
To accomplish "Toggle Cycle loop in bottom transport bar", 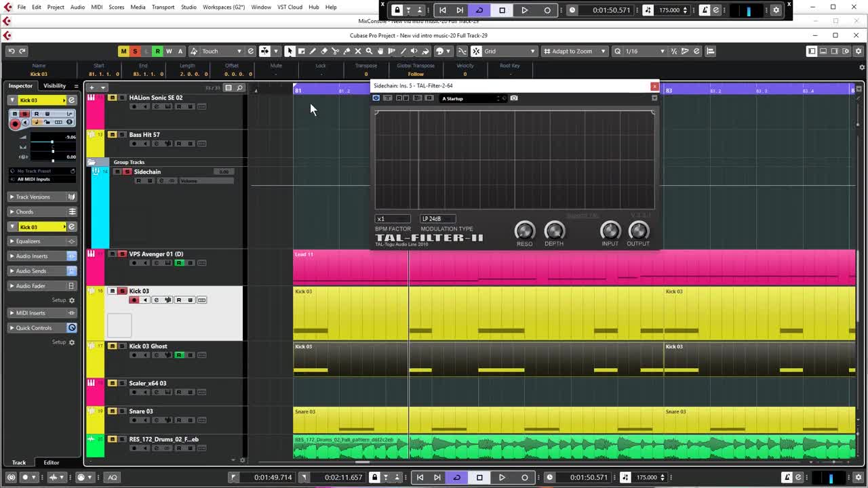I will coord(456,477).
